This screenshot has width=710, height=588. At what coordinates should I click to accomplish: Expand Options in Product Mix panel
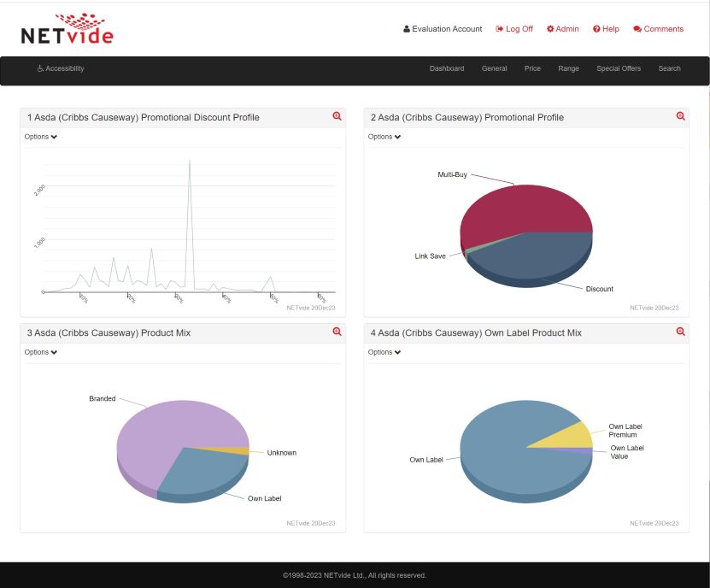41,352
